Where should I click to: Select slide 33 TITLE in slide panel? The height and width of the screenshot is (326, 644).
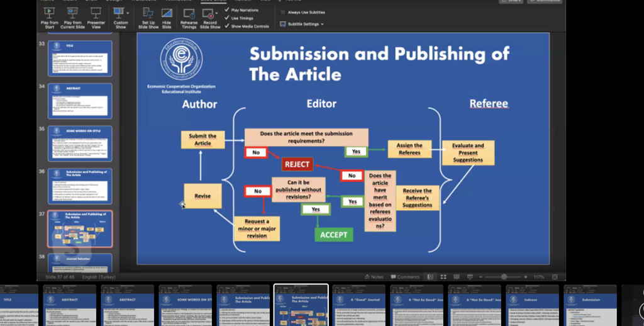click(80, 59)
